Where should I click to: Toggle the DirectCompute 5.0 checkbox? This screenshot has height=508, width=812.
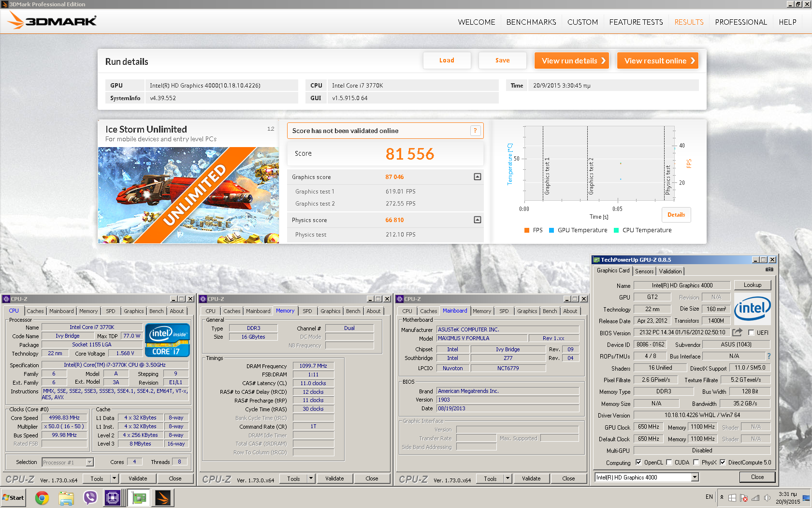[723, 463]
